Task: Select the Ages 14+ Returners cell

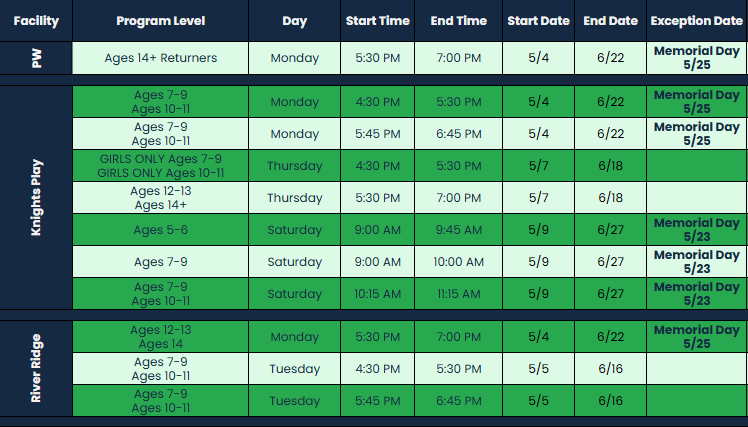Action: (x=160, y=58)
